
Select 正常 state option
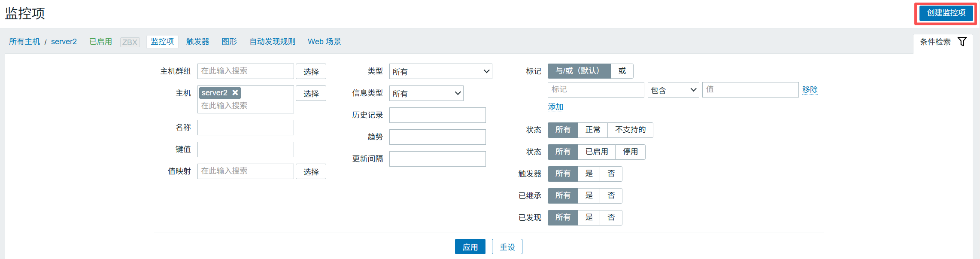pos(593,130)
